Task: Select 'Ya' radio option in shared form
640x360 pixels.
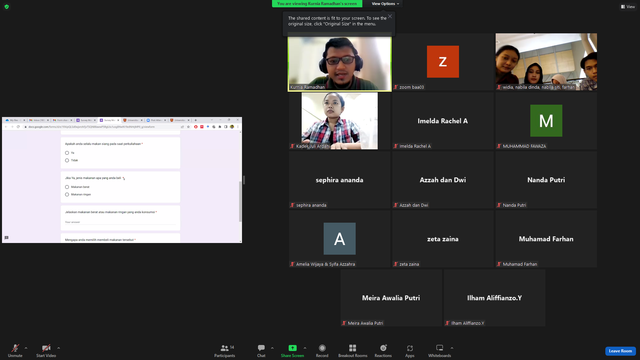Action: (x=67, y=153)
